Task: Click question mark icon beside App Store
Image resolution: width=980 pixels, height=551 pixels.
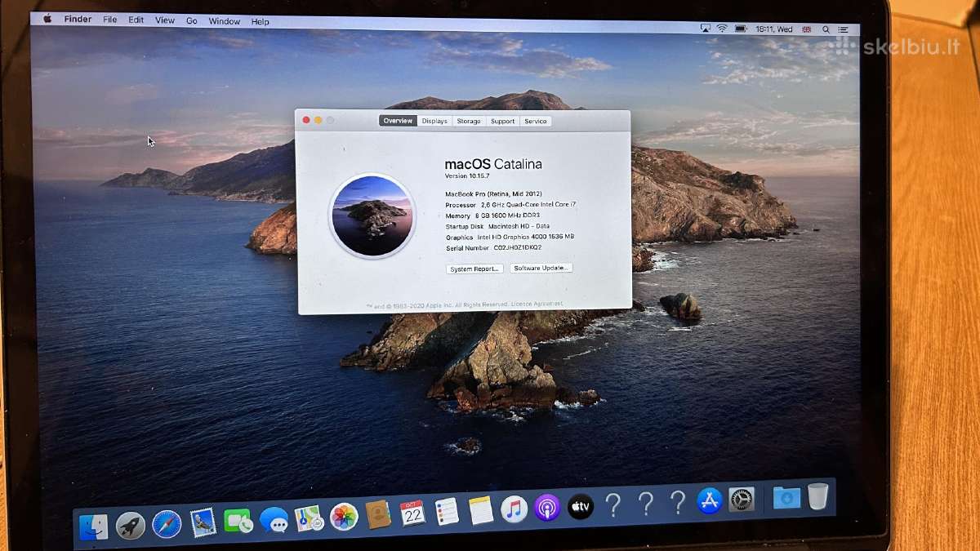Action: click(x=677, y=502)
